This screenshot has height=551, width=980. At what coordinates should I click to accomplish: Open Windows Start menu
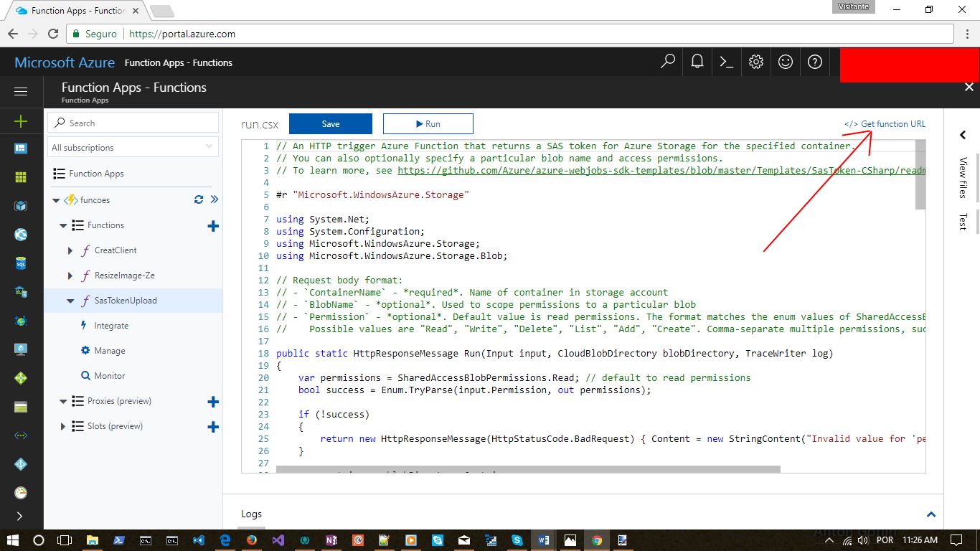pos(14,540)
